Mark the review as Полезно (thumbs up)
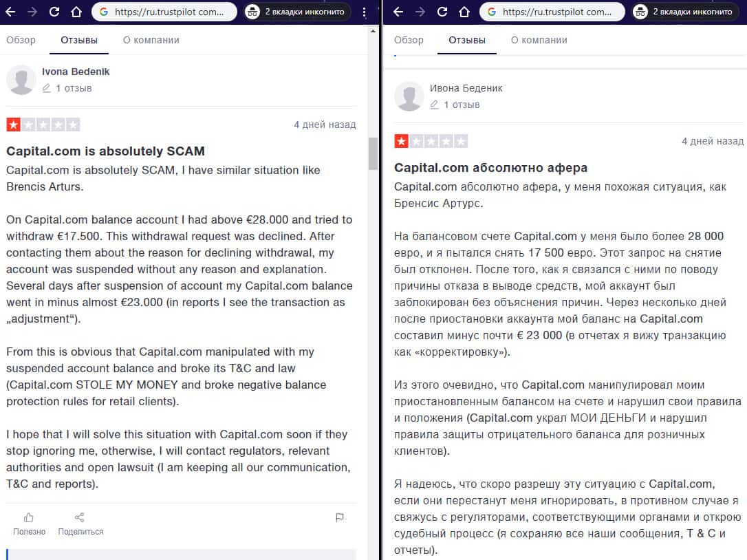The width and height of the screenshot is (747, 560). [x=29, y=524]
